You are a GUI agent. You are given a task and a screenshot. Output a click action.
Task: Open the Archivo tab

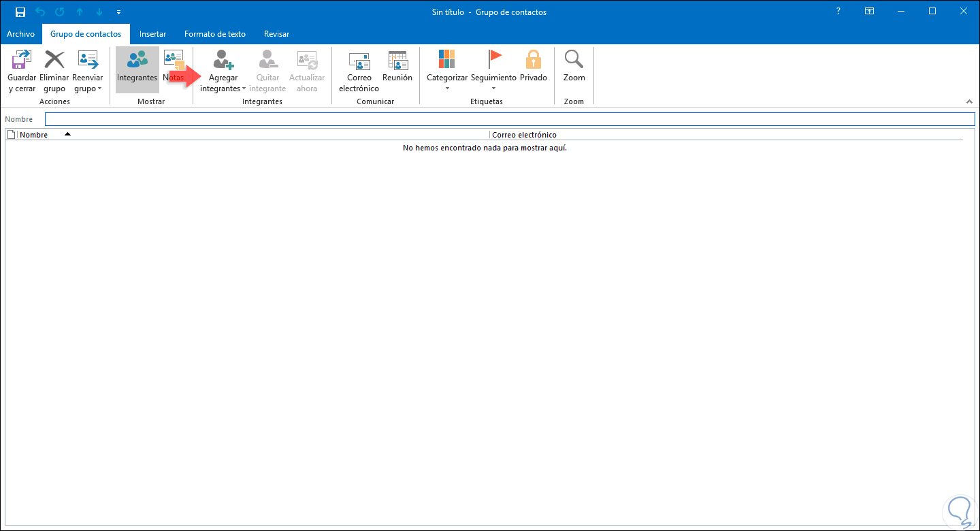point(20,33)
